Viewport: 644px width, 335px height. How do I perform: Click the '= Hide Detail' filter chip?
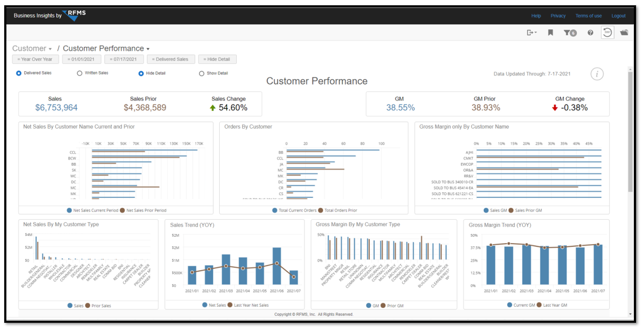tap(217, 60)
